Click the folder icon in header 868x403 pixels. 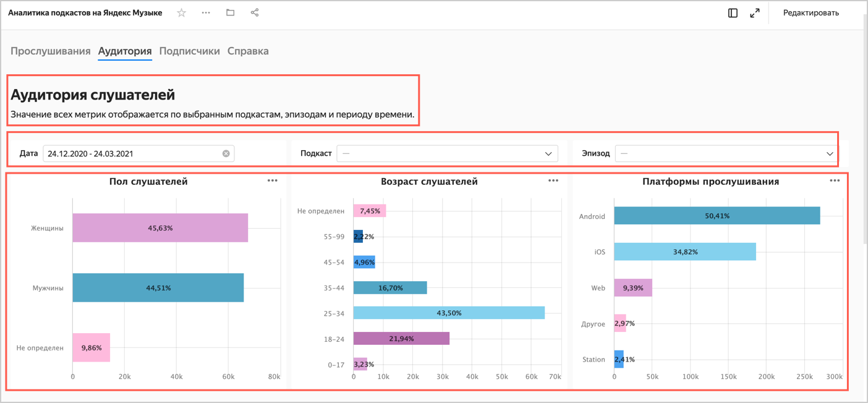click(x=230, y=13)
